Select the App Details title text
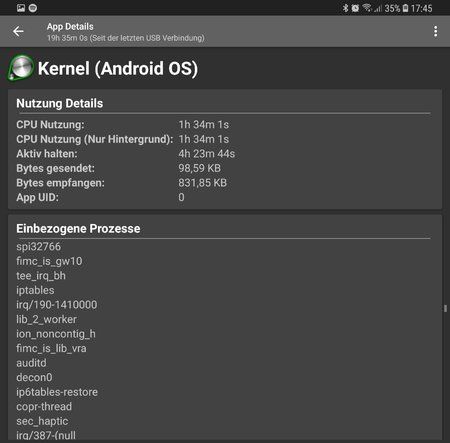 [x=70, y=27]
